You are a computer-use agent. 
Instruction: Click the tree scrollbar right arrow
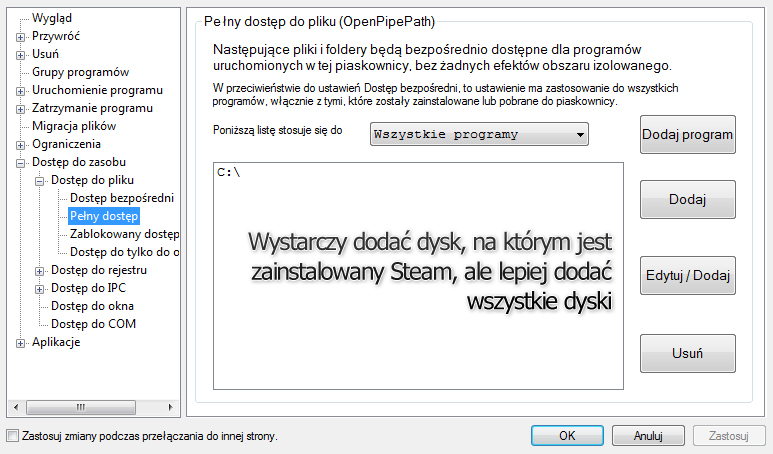click(171, 407)
